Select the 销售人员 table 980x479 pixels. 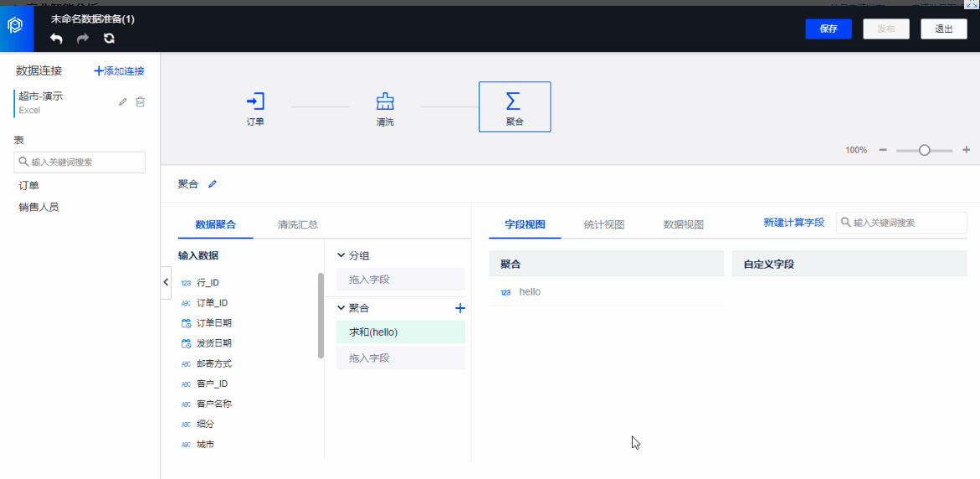pyautogui.click(x=38, y=208)
